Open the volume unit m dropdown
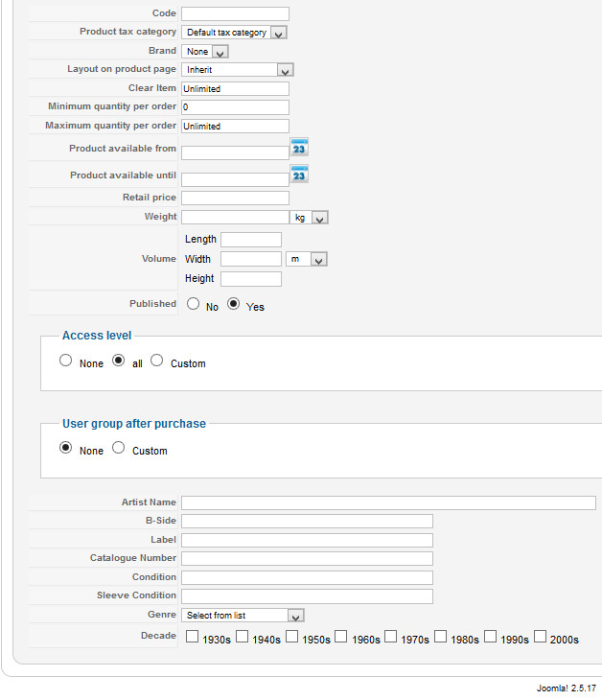This screenshot has width=602, height=700. (307, 259)
